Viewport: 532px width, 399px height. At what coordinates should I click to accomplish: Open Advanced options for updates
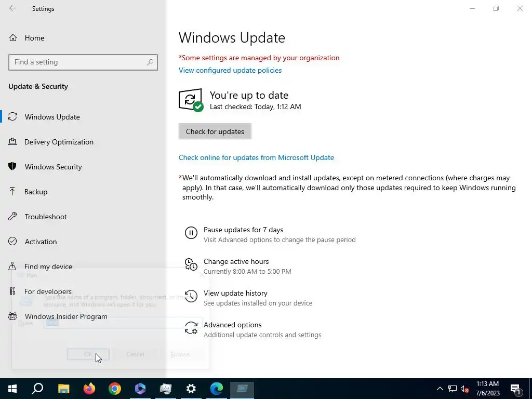click(232, 325)
